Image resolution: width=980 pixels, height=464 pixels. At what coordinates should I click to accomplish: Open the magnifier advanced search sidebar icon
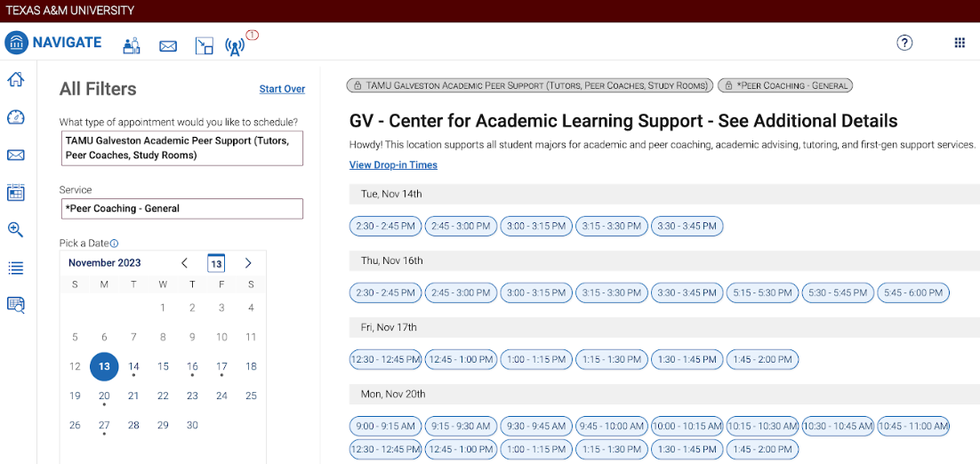(x=16, y=230)
